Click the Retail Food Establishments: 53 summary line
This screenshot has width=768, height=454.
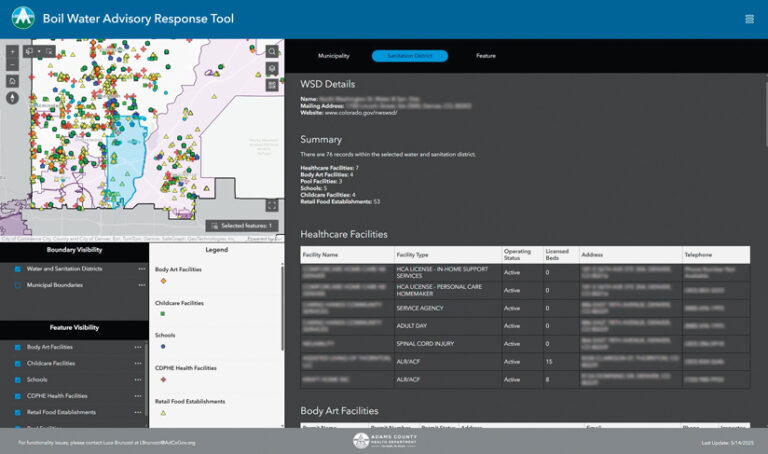(340, 202)
